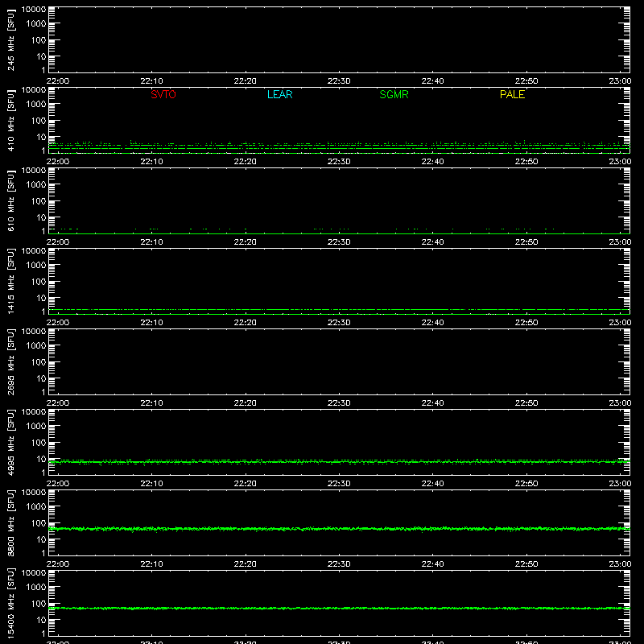The image size is (644, 644).
Task: Select the 410 MHz [SFU] axis title
Action: [x=10, y=121]
